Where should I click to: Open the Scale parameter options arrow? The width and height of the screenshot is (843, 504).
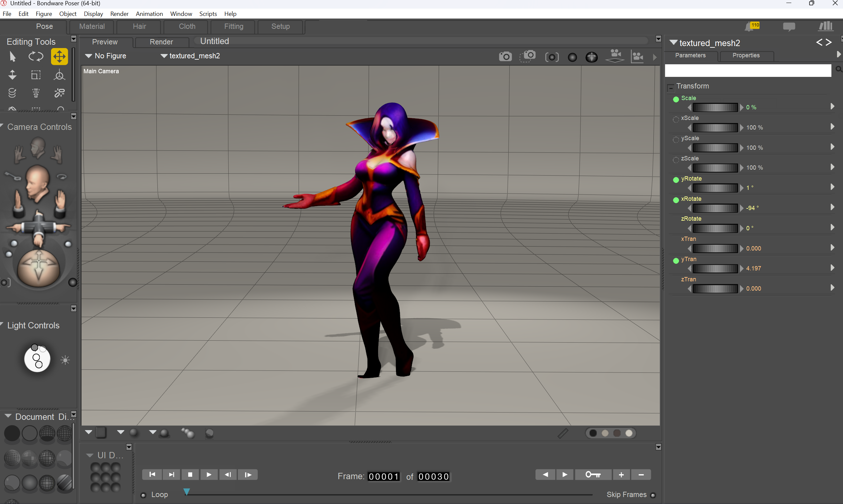[x=832, y=106]
